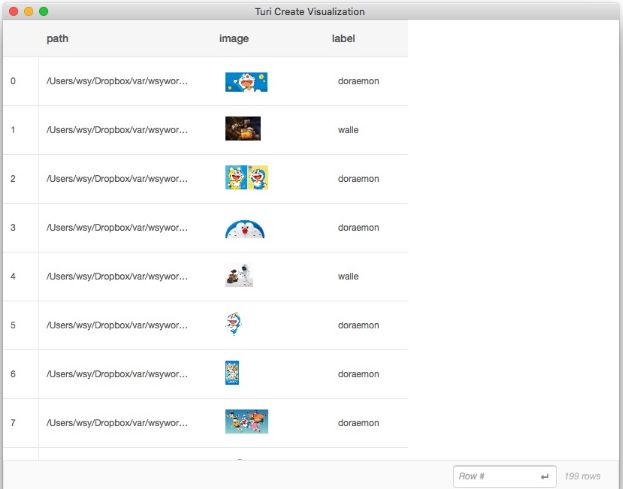This screenshot has width=623, height=489.
Task: Click row index number 7
Action: (13, 423)
